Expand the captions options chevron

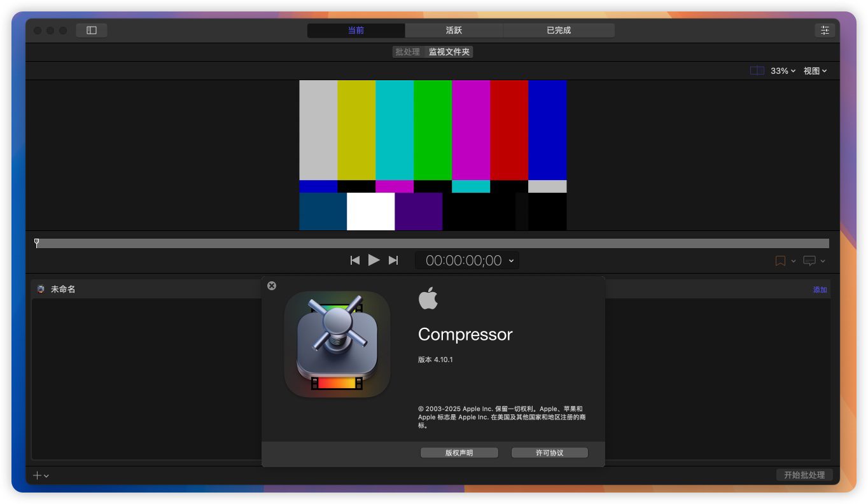click(823, 261)
